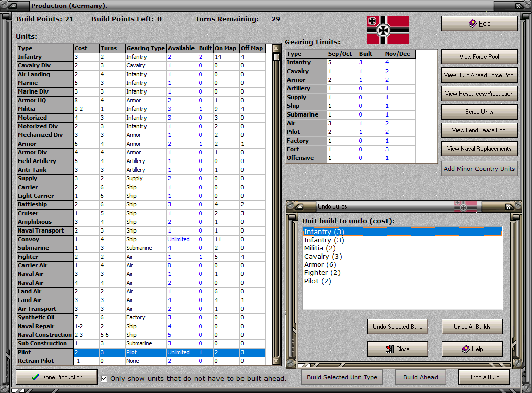The width and height of the screenshot is (532, 393).
Task: Open View Force Pool
Action: 479,57
